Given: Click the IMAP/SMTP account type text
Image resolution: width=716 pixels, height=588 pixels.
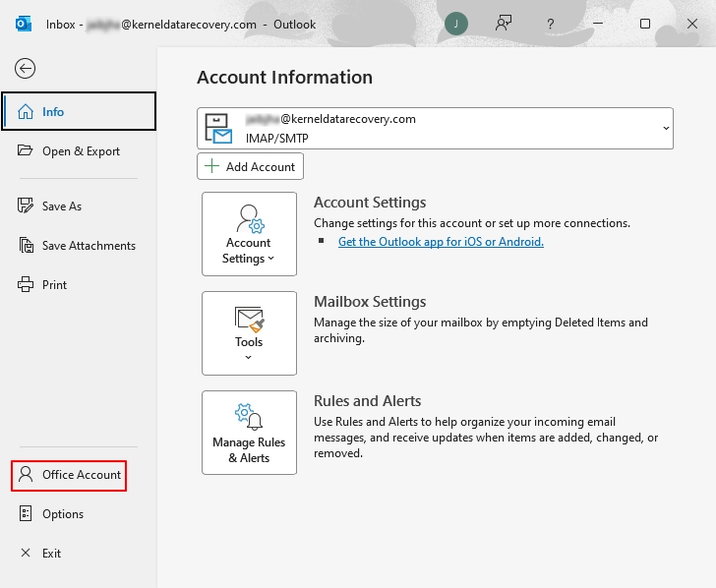Looking at the screenshot, I should click(x=276, y=139).
